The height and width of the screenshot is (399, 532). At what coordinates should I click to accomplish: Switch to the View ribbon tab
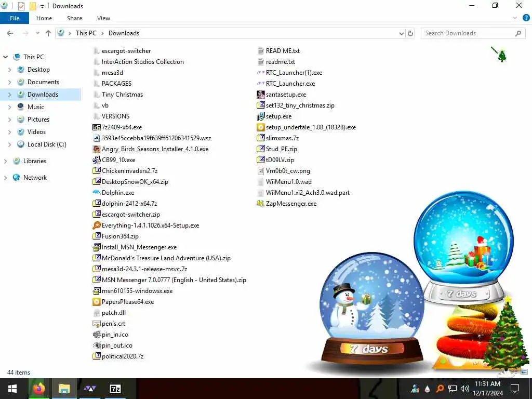103,18
